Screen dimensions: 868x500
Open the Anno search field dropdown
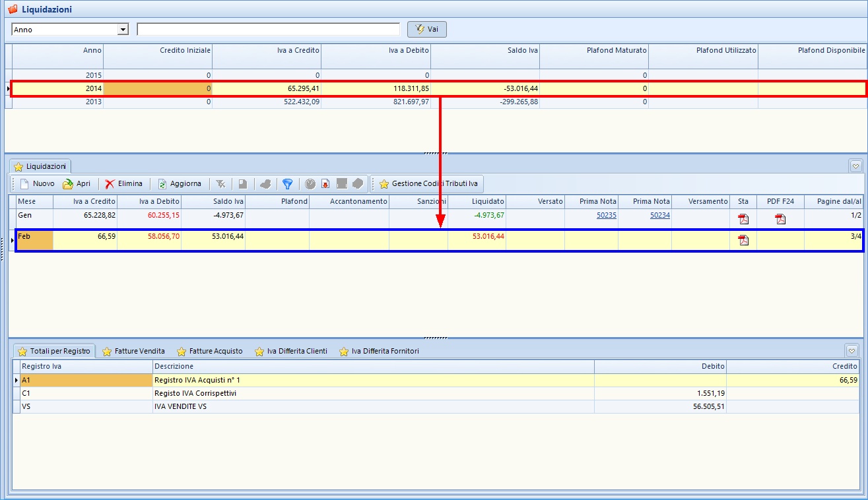click(122, 30)
